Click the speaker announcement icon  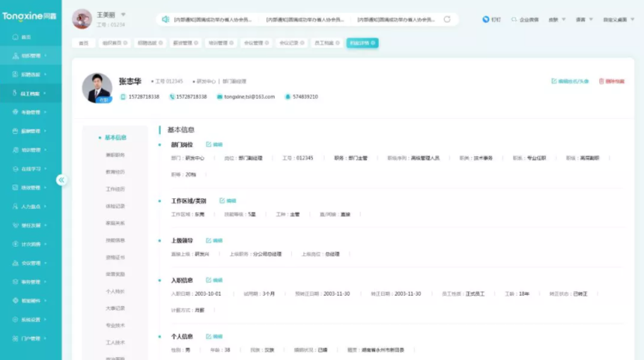[x=165, y=19]
